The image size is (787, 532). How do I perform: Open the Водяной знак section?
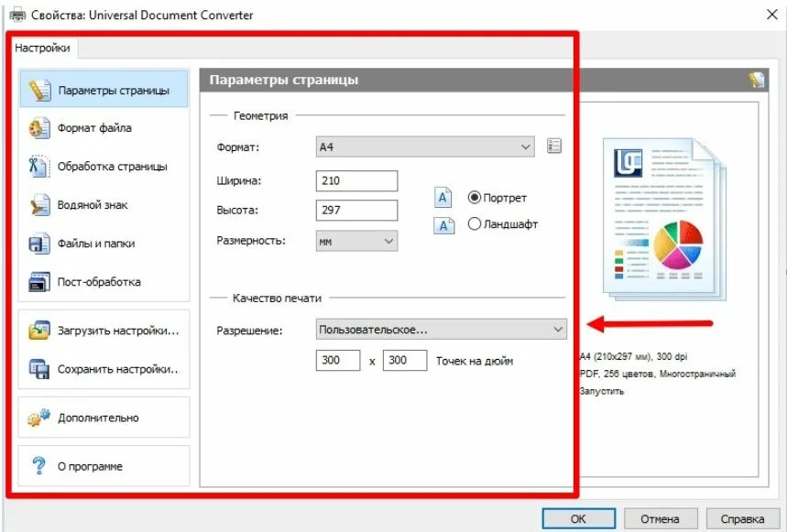[104, 205]
